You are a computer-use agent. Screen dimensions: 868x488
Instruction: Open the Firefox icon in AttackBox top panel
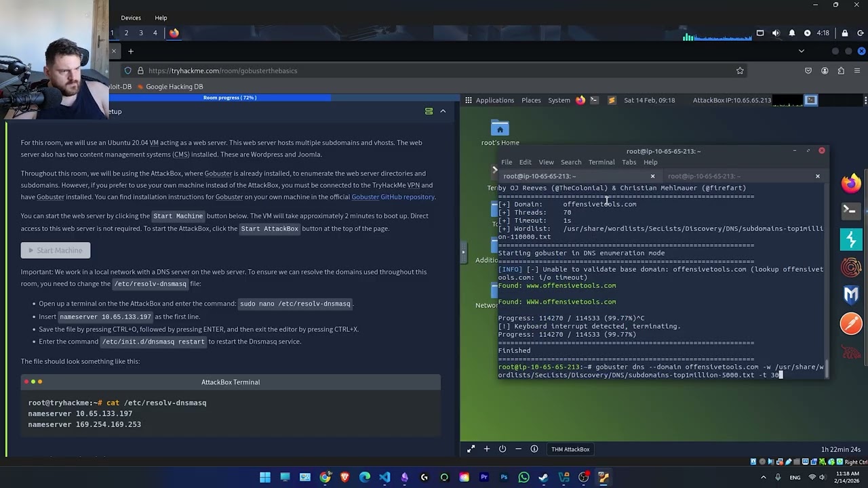pyautogui.click(x=580, y=100)
